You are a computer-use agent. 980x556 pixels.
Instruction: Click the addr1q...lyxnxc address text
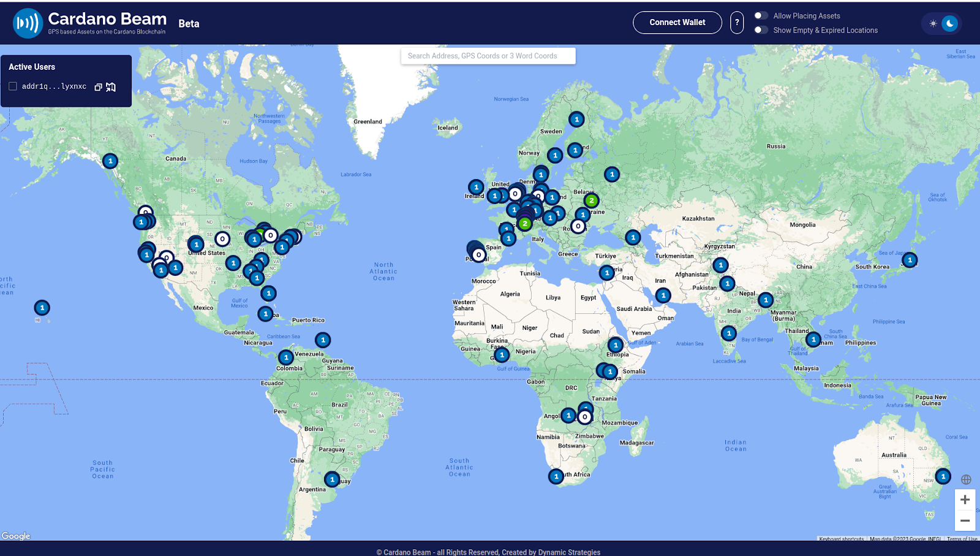click(x=54, y=86)
